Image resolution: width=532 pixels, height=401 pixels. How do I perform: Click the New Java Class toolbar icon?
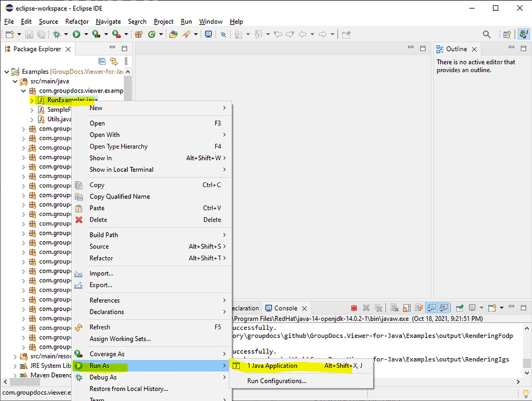pos(151,34)
